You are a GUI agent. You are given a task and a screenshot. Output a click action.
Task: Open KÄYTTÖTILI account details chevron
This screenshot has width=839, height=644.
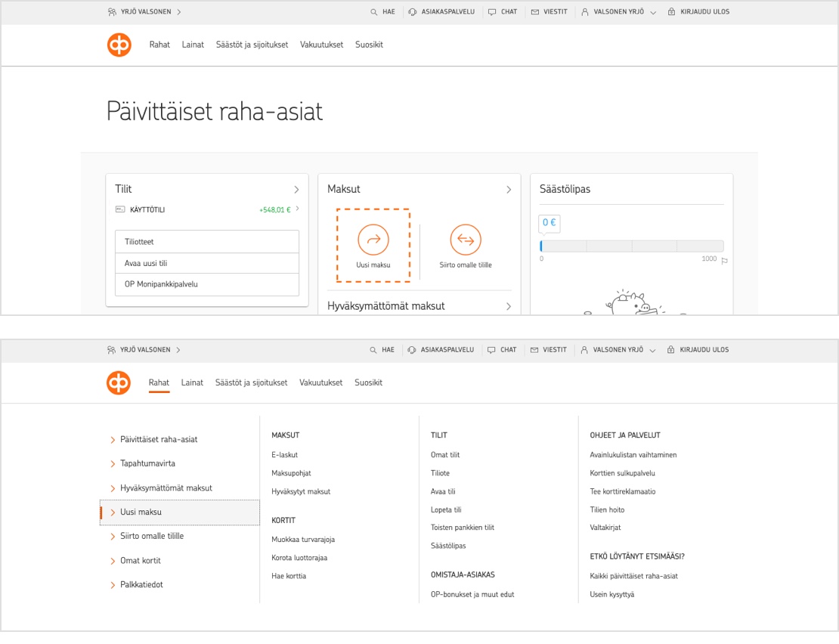(x=297, y=209)
